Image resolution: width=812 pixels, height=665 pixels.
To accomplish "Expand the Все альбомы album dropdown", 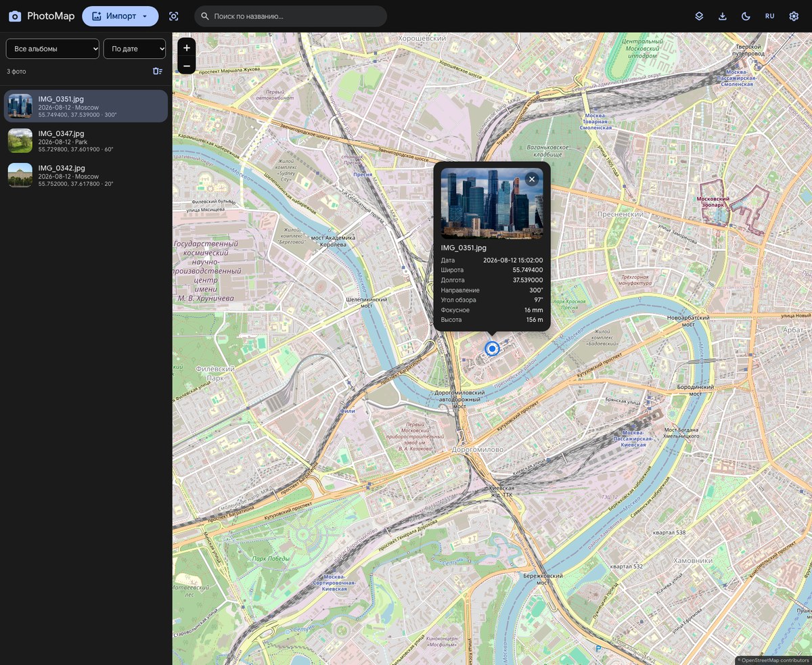I will click(53, 49).
